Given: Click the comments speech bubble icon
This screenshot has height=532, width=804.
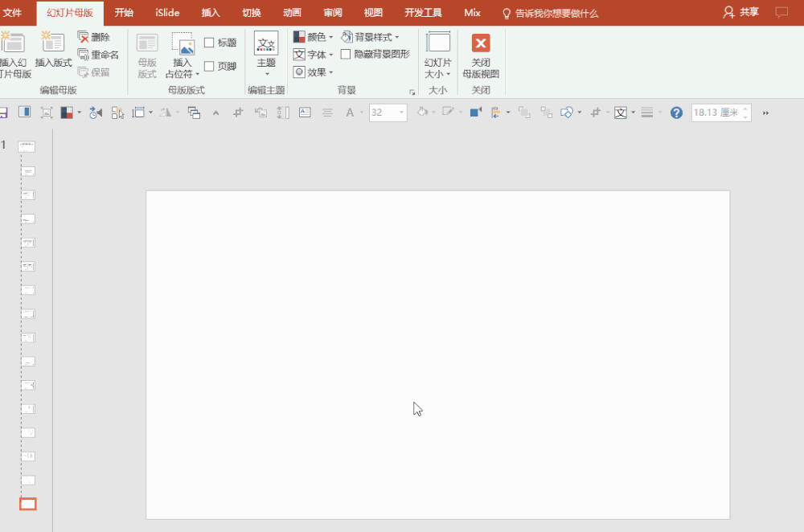Looking at the screenshot, I should click(781, 13).
